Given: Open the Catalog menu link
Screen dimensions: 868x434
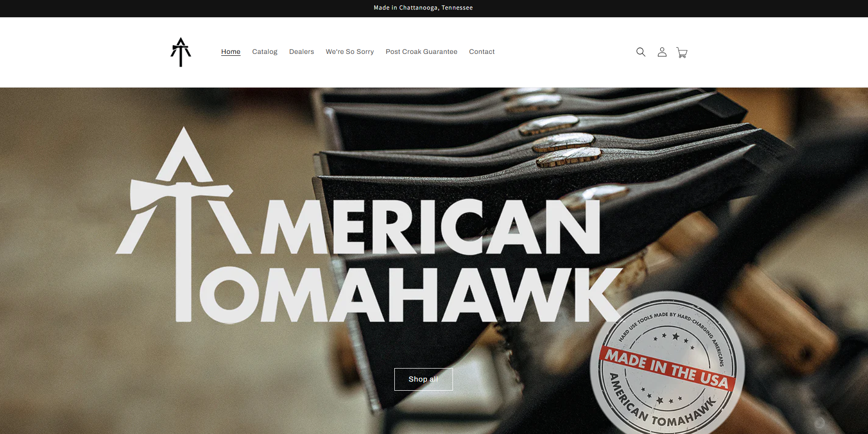Looking at the screenshot, I should pos(264,51).
